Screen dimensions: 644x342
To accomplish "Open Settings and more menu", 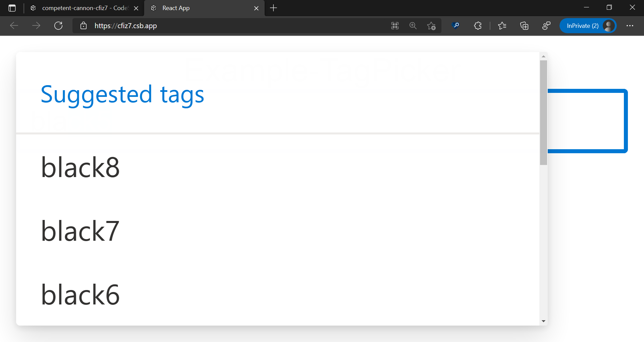I will (x=630, y=26).
